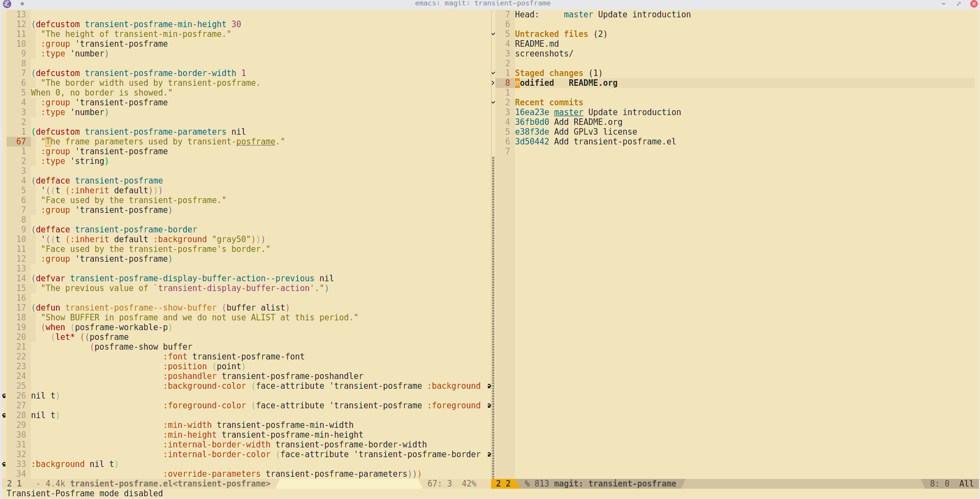Click :internal-border-width keyword

point(217,445)
